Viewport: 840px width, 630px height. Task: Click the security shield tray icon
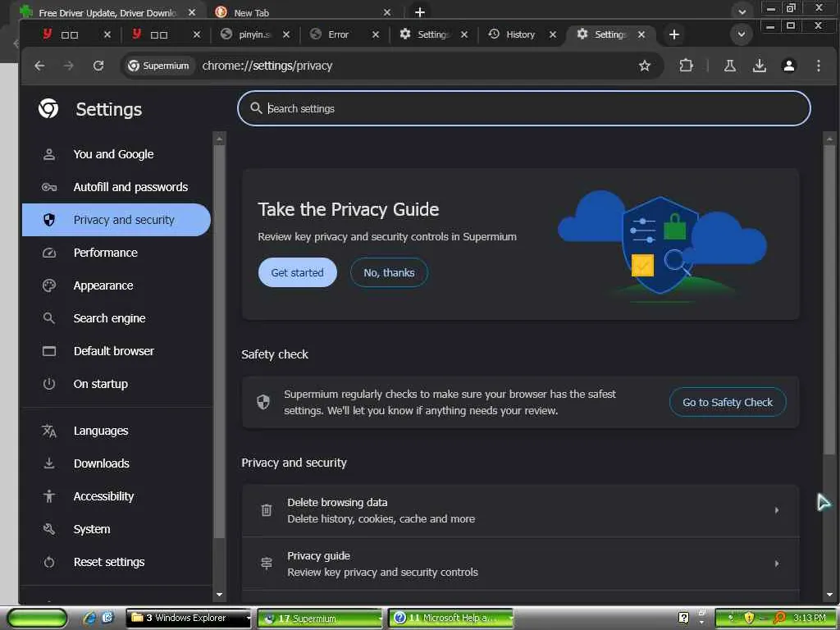click(749, 619)
